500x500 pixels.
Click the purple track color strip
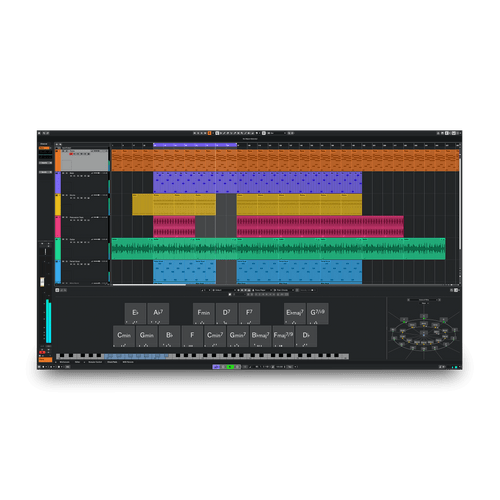point(58,183)
